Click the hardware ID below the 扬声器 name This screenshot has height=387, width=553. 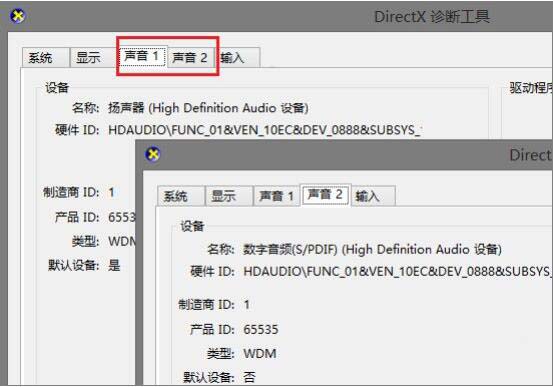coord(265,130)
